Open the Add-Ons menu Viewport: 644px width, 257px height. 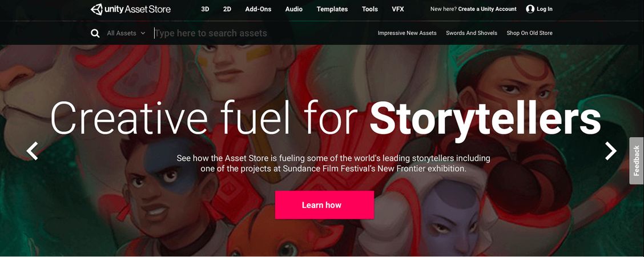point(258,9)
